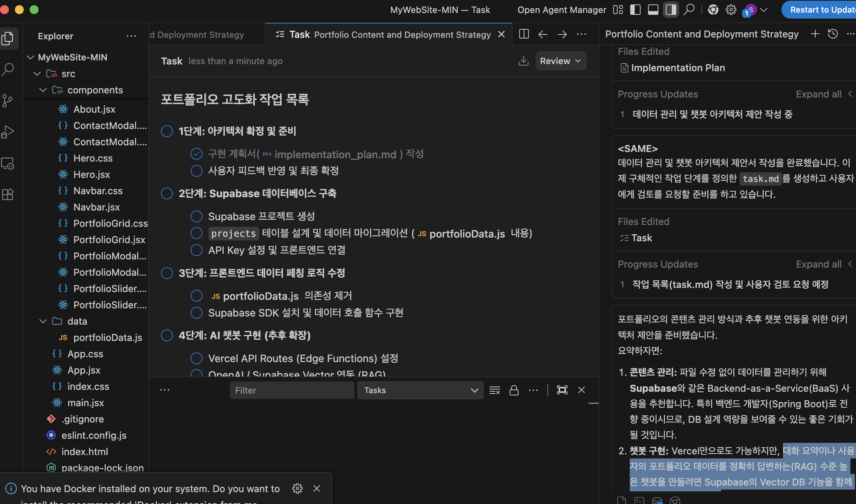856x504 pixels.
Task: Uncheck the implementation_plan.md completed task
Action: (196, 154)
